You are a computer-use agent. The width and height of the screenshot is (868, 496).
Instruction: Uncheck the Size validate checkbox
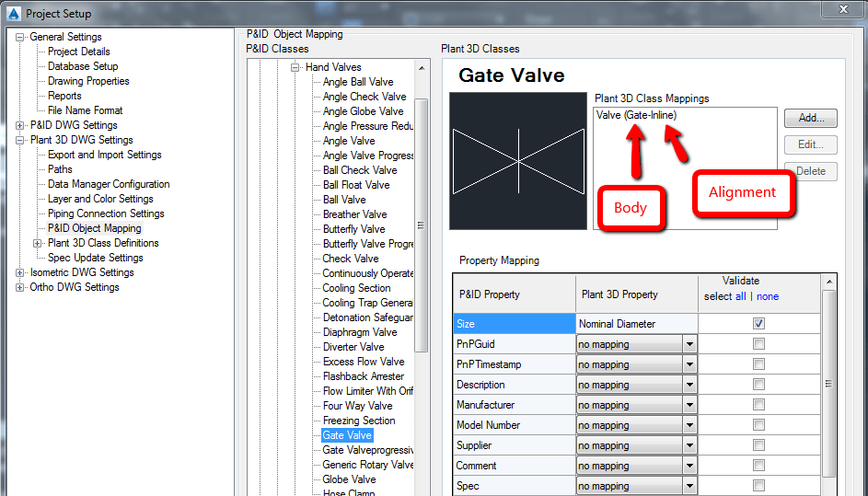point(758,324)
